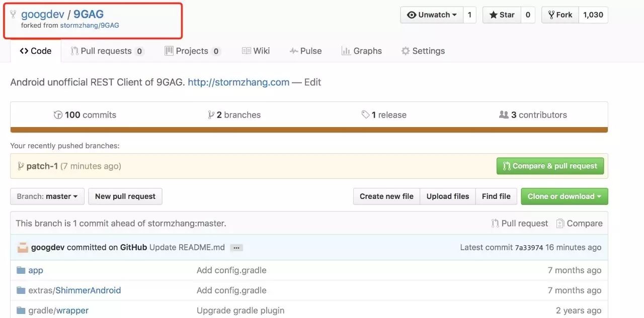Open the Add config.gradle commit in the app row
Viewport: 644px width, 318px height.
pyautogui.click(x=231, y=270)
